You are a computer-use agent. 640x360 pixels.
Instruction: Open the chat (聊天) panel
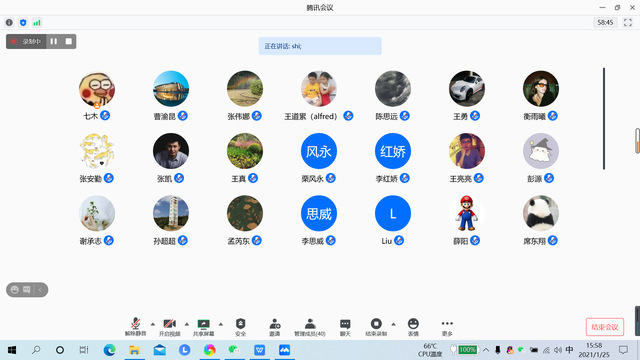pos(345,327)
